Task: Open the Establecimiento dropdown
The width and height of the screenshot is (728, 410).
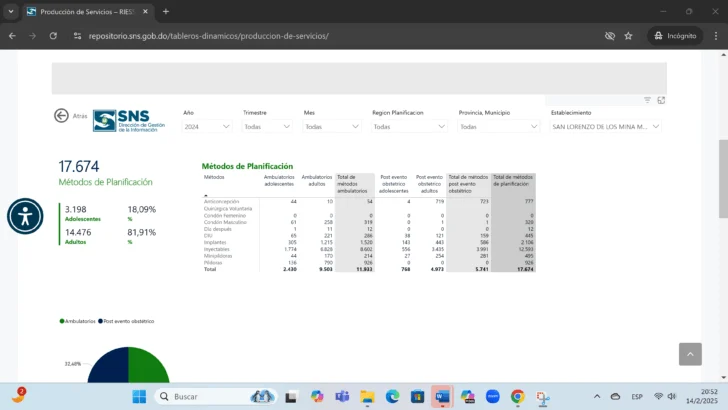Action: (x=606, y=127)
